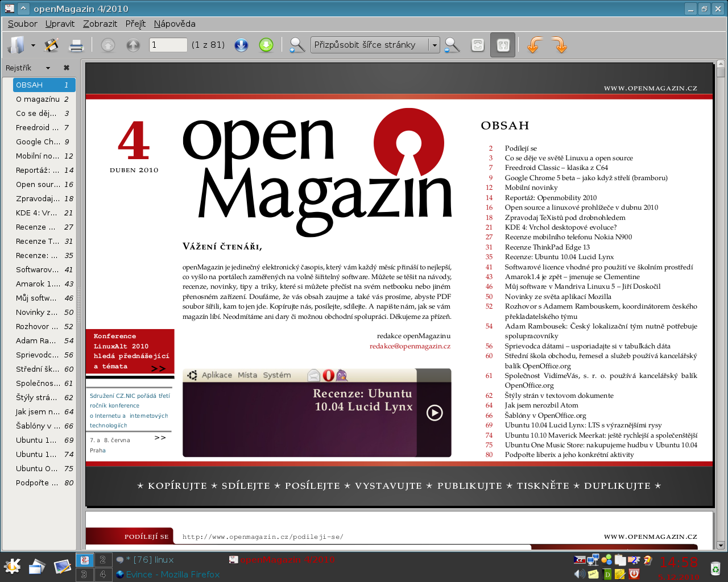Image resolution: width=728 pixels, height=582 pixels.
Task: Click 'Konference LinuxAlt 2010' red box
Action: point(130,352)
